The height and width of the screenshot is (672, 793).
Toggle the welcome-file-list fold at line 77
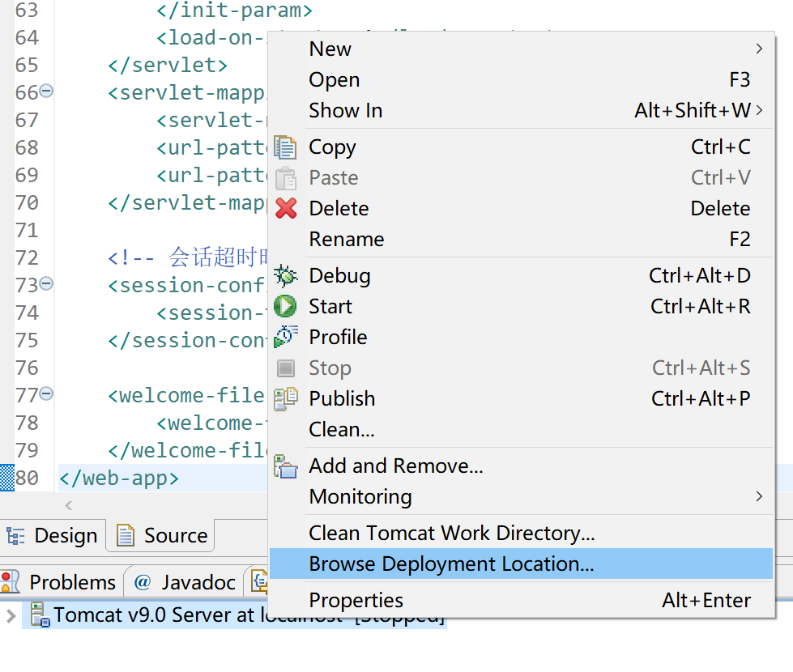point(46,394)
